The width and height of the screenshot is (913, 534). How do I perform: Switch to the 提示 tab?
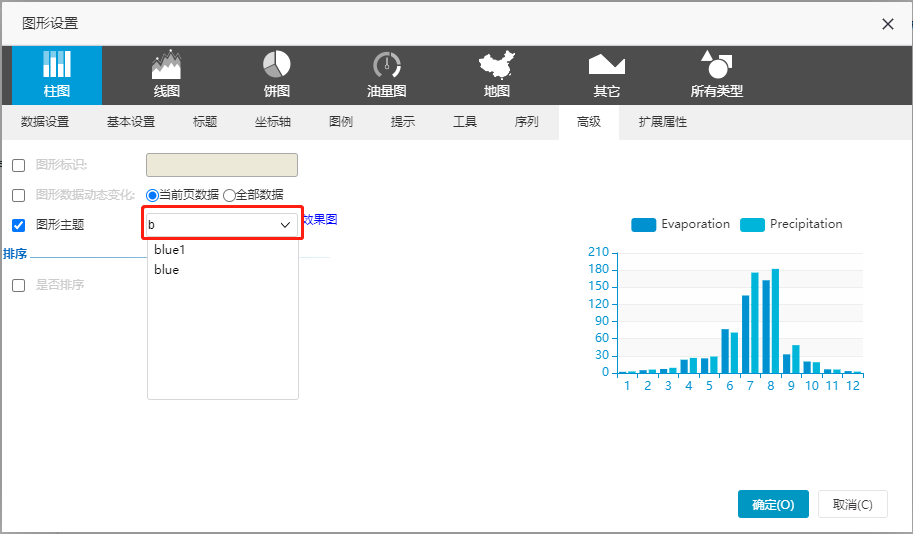coord(402,122)
